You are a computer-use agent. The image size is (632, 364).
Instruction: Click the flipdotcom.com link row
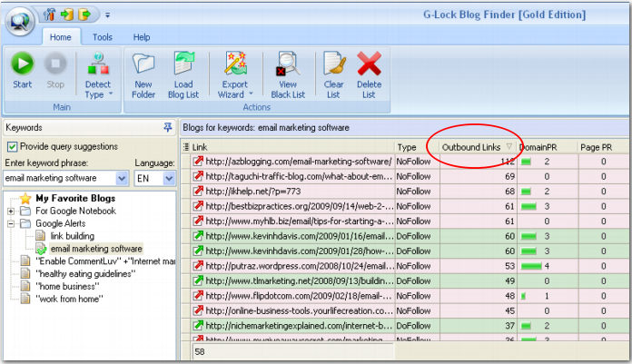coord(300,296)
